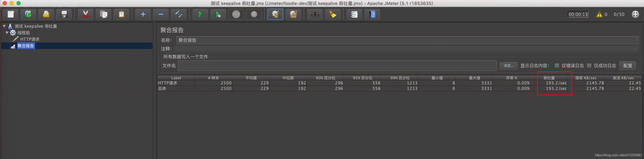The height and width of the screenshot is (159, 644).
Task: Select the HTTP请求 row in table
Action: (399, 83)
